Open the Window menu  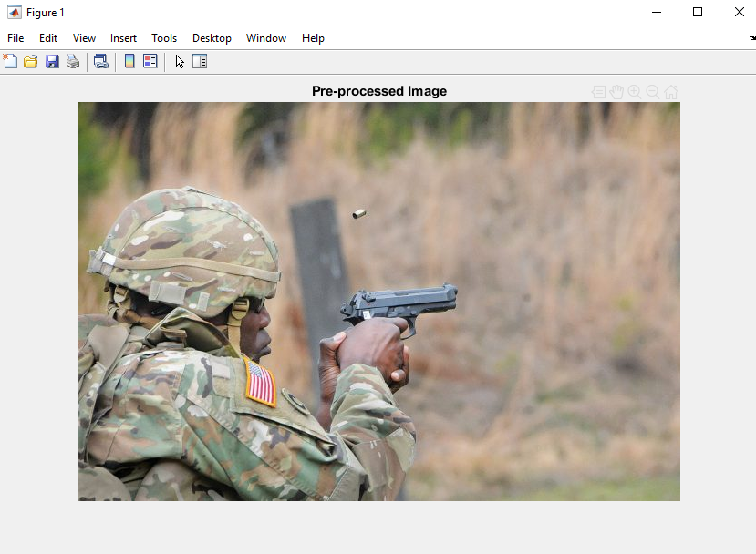coord(266,38)
